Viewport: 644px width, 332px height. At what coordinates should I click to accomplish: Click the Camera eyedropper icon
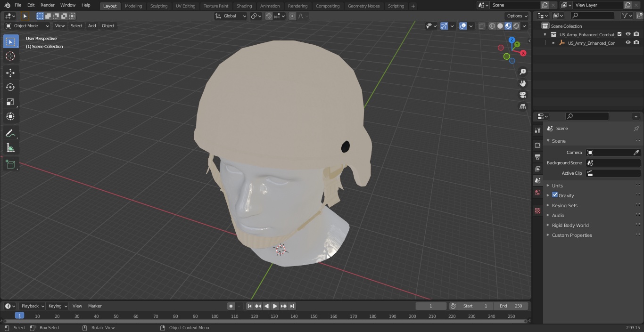pos(636,153)
